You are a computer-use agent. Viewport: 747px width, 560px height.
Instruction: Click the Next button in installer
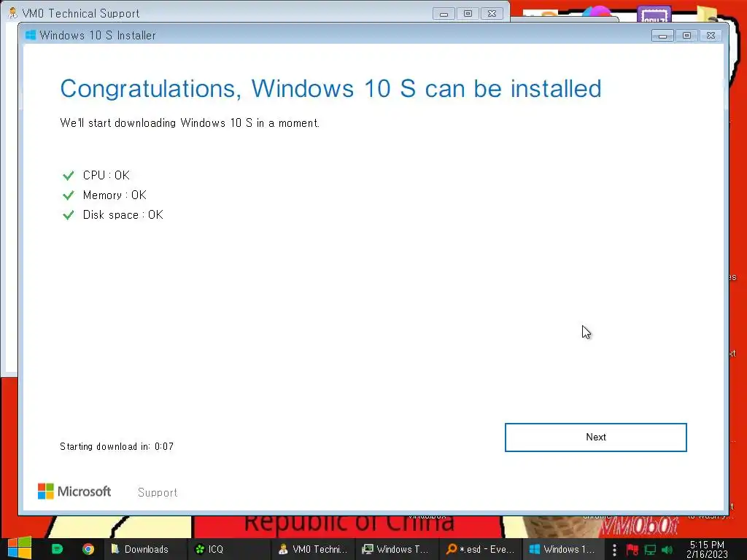click(x=595, y=437)
